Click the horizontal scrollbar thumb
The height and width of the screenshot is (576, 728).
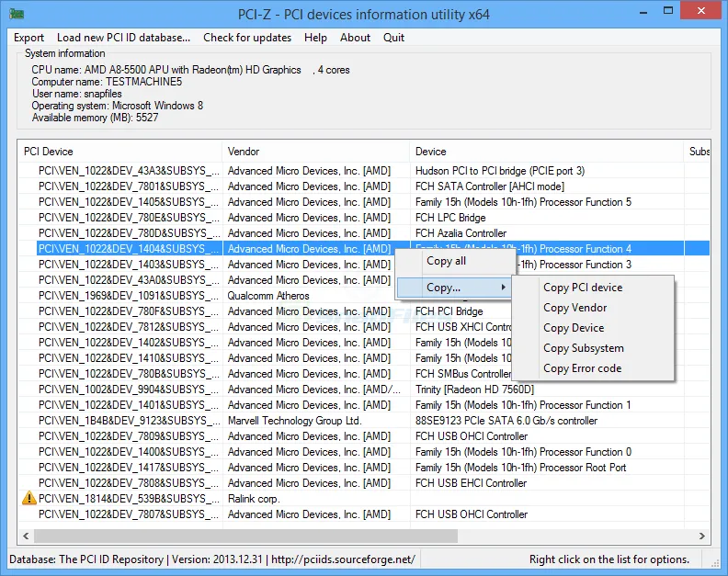[246, 536]
